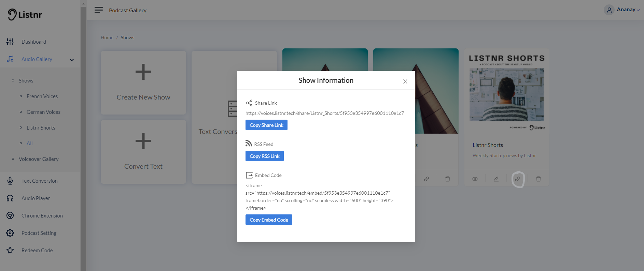Close the Show Information dialog
Image resolution: width=644 pixels, height=271 pixels.
405,81
